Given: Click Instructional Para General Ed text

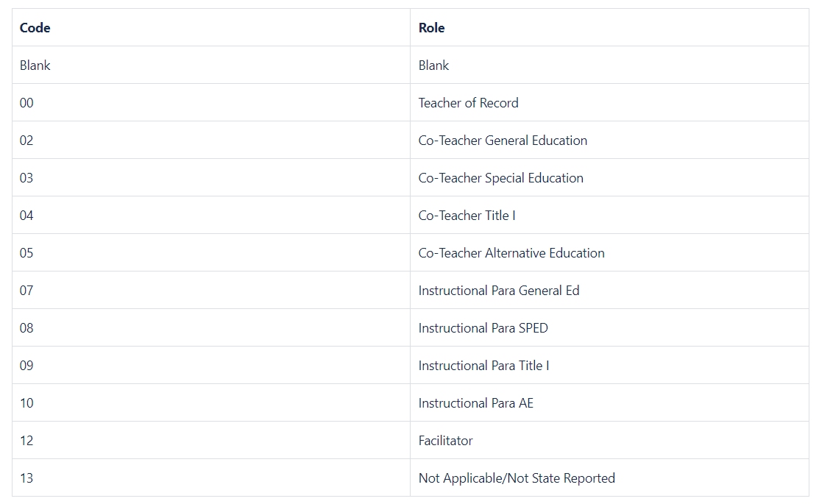Looking at the screenshot, I should 499,291.
